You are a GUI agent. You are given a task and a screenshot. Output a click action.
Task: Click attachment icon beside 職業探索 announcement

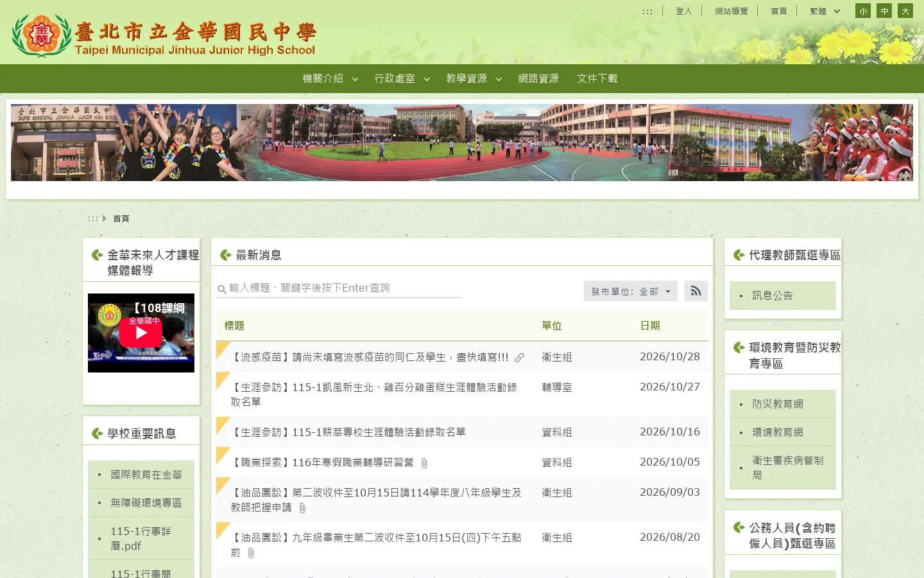(424, 463)
